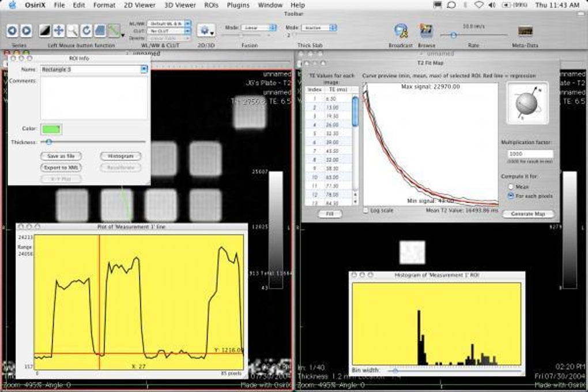The width and height of the screenshot is (588, 392).
Task: Expand the ROI Name combo box
Action: (x=144, y=69)
